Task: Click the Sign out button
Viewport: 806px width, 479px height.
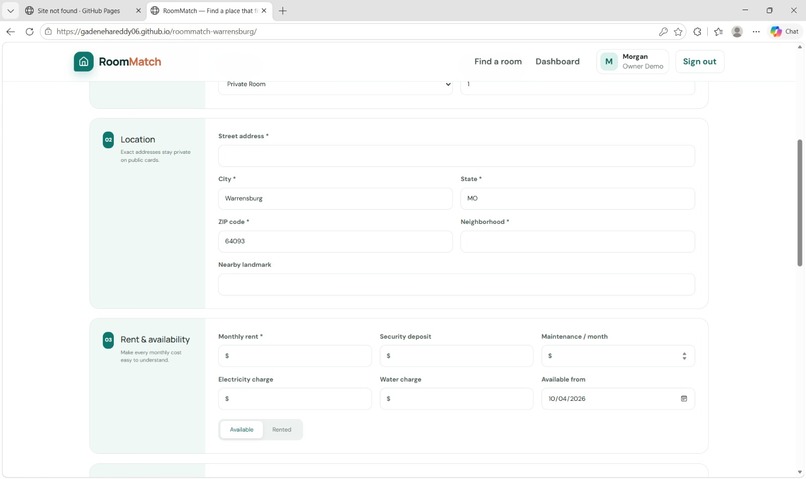Action: 699,62
